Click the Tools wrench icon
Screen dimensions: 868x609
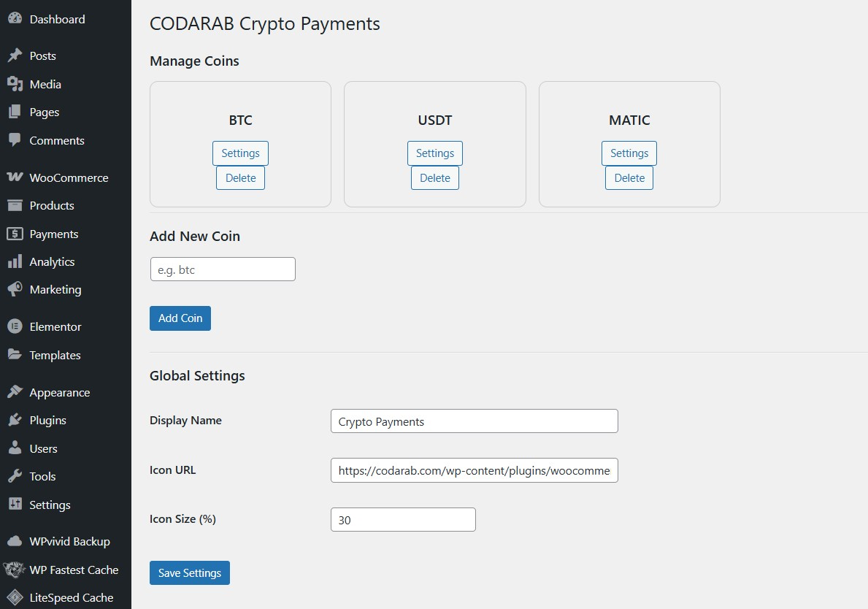click(15, 476)
